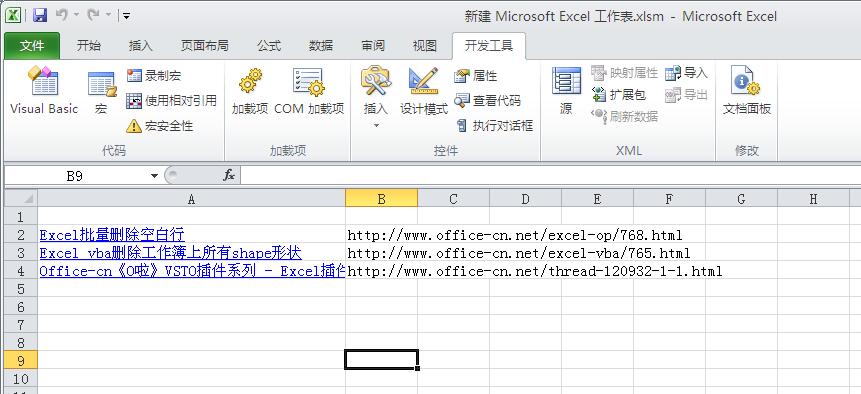Viewport: 861px width, 394px height.
Task: Toggle 设计模式 design mode
Action: [423, 91]
